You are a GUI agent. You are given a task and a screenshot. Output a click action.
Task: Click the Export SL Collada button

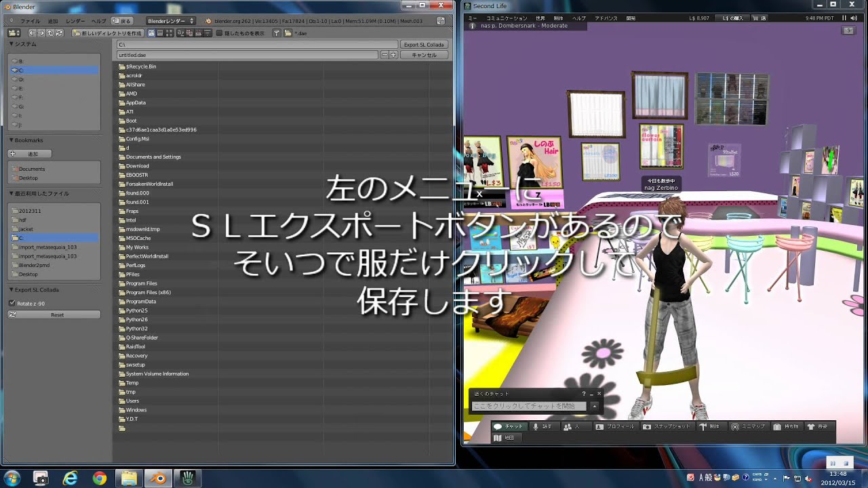pyautogui.click(x=424, y=45)
